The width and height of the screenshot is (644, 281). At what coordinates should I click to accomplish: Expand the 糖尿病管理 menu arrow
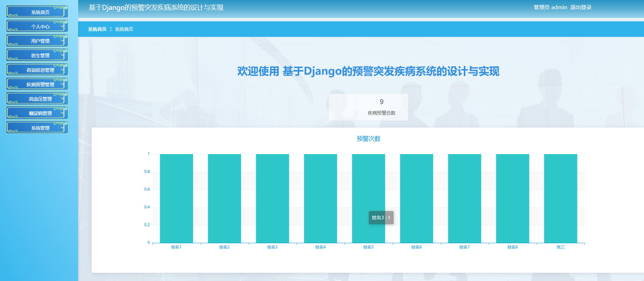pos(62,113)
